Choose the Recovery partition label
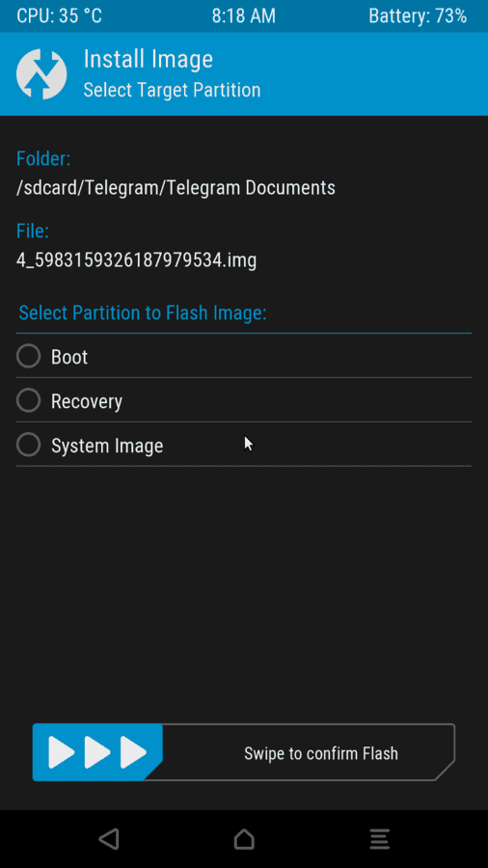 click(x=86, y=401)
